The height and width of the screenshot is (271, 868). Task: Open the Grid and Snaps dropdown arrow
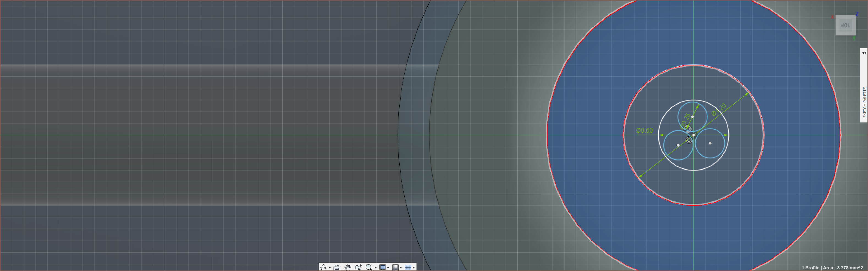click(401, 268)
